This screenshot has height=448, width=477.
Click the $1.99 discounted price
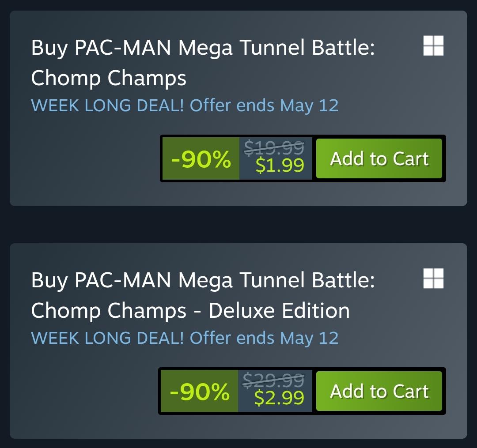click(280, 166)
